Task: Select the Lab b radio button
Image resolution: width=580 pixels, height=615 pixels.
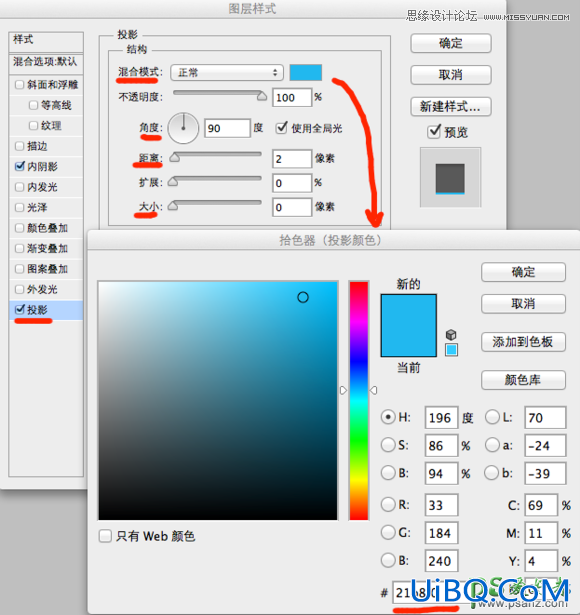Action: (491, 473)
